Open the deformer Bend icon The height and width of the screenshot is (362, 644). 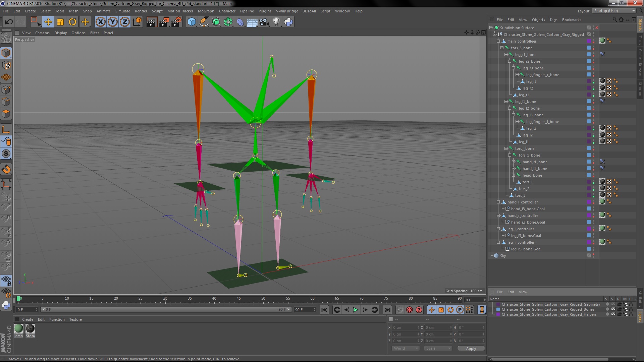coord(240,22)
